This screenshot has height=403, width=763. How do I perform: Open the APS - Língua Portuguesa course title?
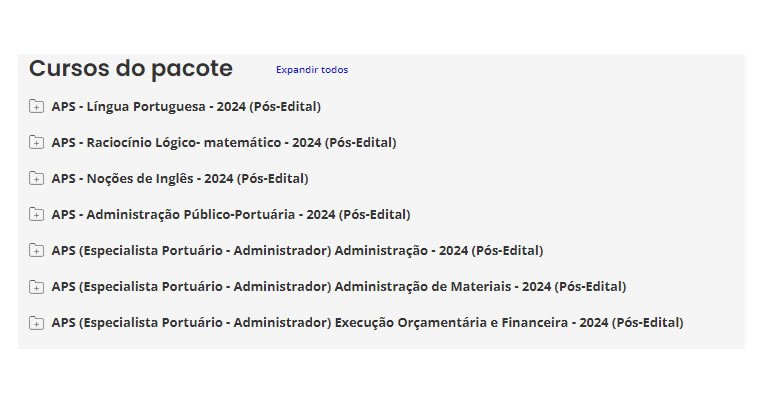pyautogui.click(x=186, y=106)
